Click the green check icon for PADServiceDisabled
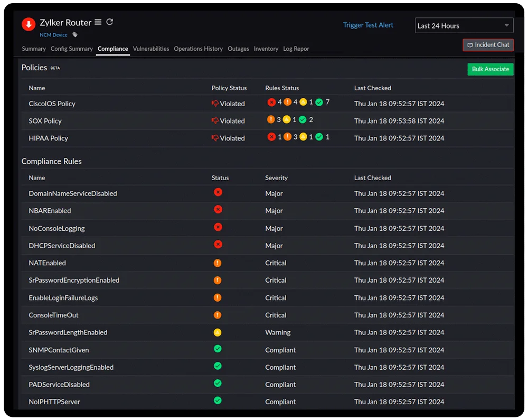The image size is (528, 420). 218,384
